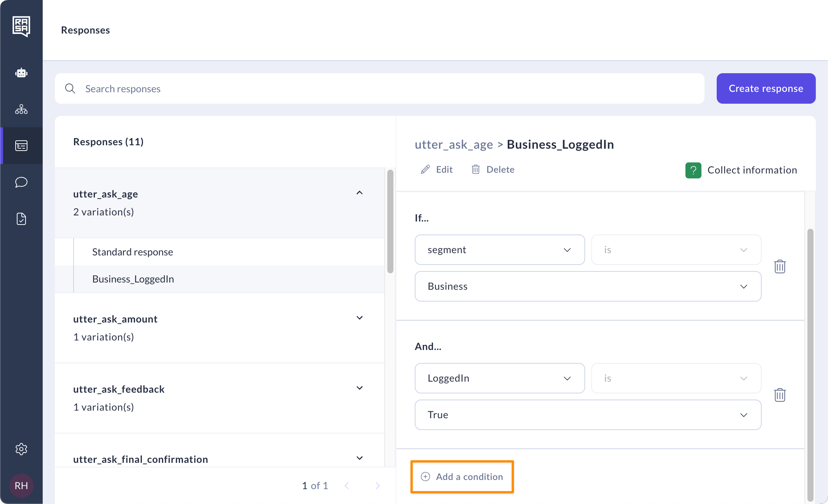
Task: Click the Delete button for this variation
Action: pyautogui.click(x=493, y=169)
